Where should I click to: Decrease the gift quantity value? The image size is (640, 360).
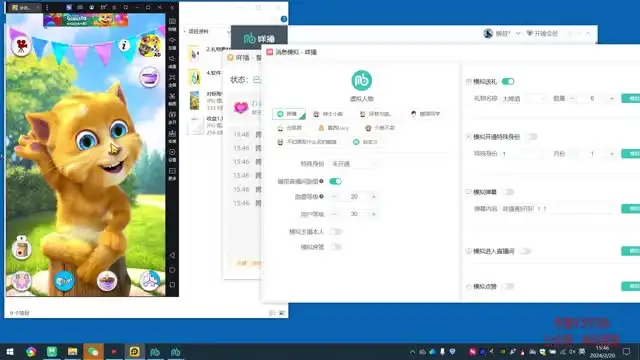coord(572,98)
